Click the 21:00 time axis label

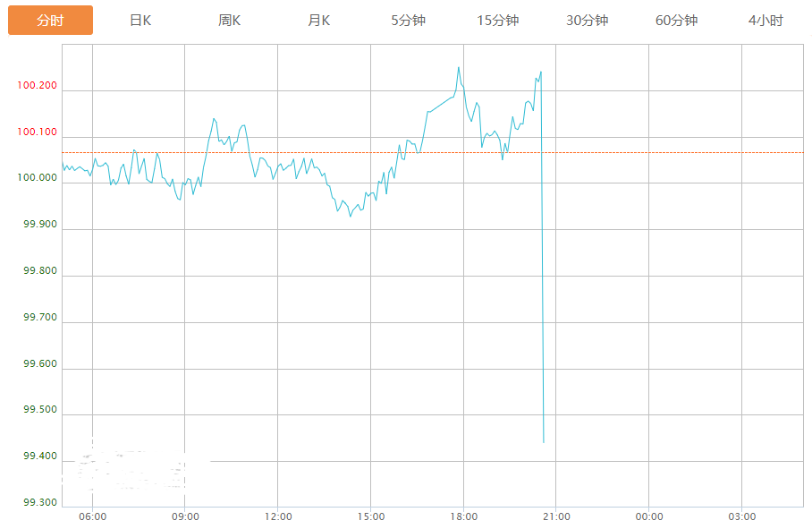click(x=556, y=516)
